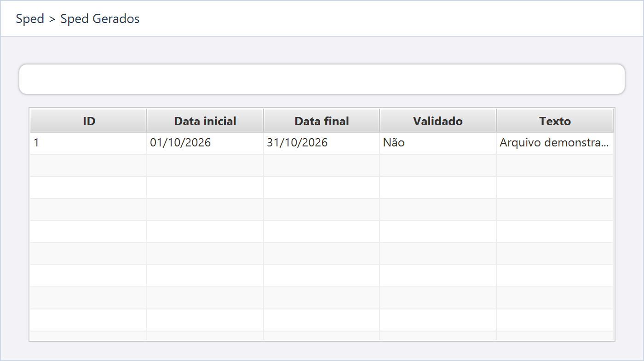Click the Data final column header
The image size is (644, 361).
click(322, 121)
